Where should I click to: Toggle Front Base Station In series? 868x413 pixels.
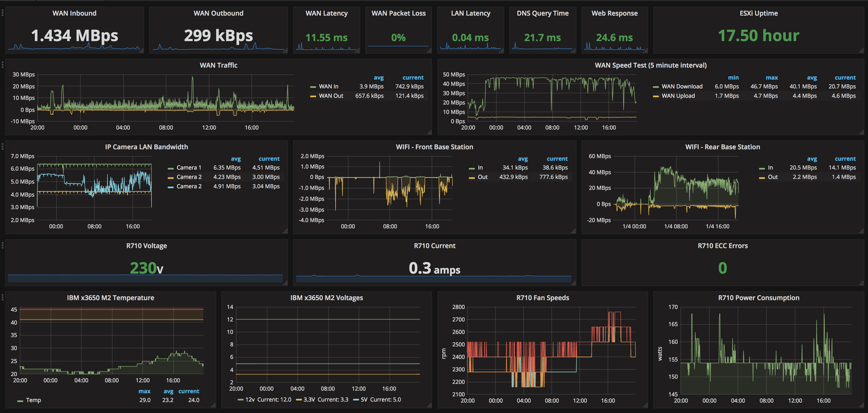click(x=480, y=167)
